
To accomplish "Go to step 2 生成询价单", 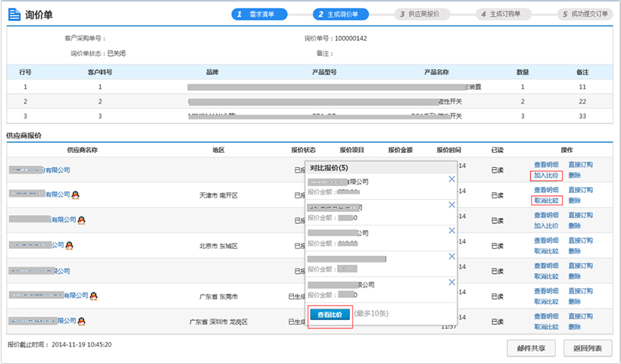I will point(341,14).
